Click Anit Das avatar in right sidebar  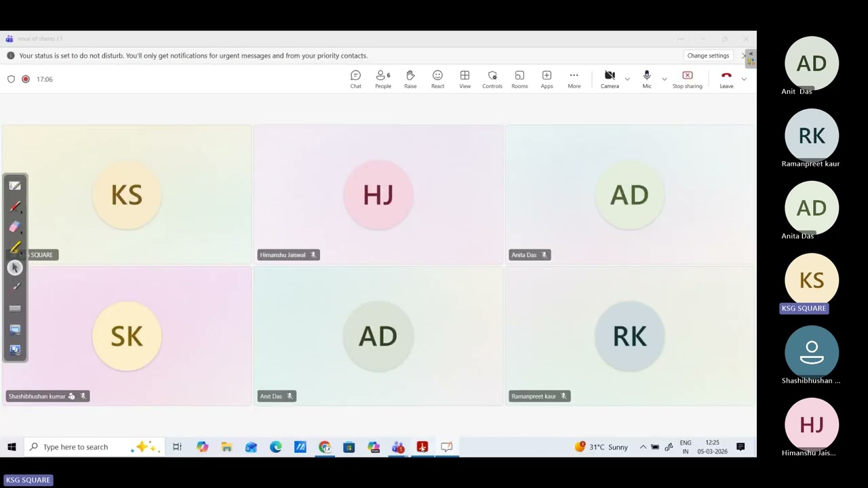tap(812, 63)
